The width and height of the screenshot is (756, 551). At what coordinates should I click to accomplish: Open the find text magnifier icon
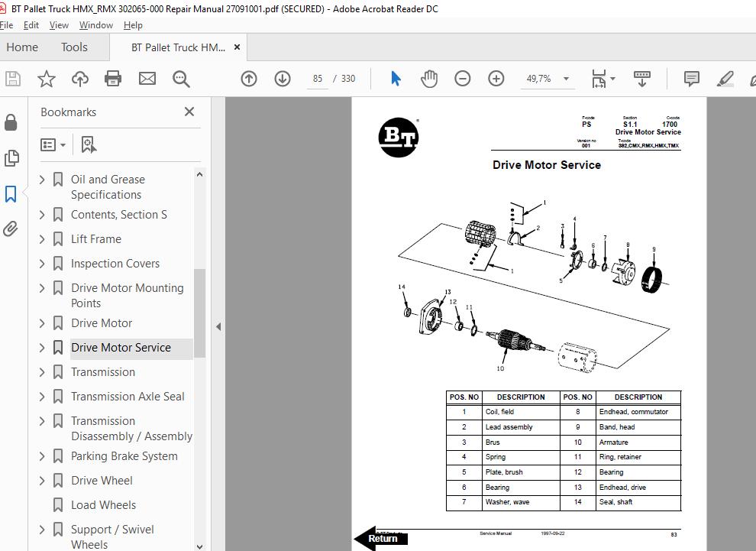(x=181, y=79)
